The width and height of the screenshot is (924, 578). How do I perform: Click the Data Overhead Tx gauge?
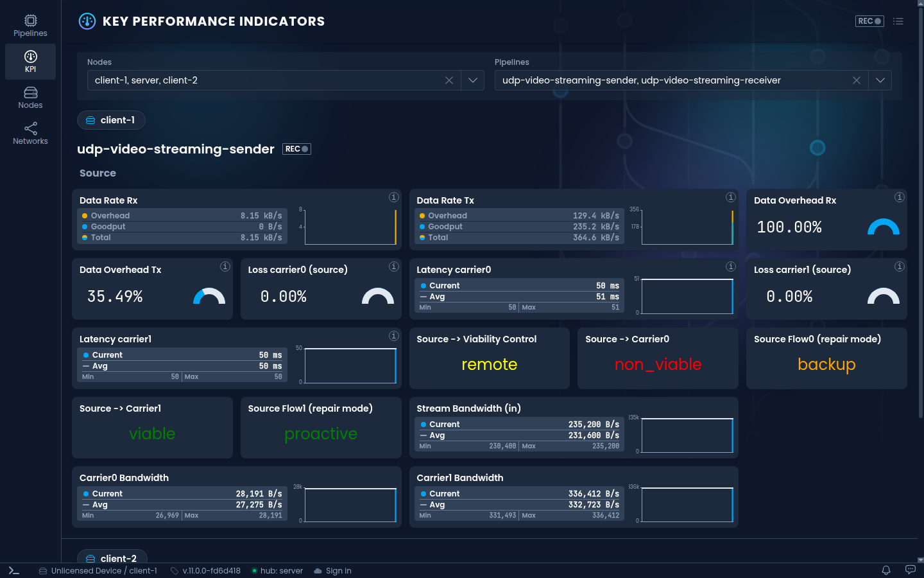tap(209, 296)
